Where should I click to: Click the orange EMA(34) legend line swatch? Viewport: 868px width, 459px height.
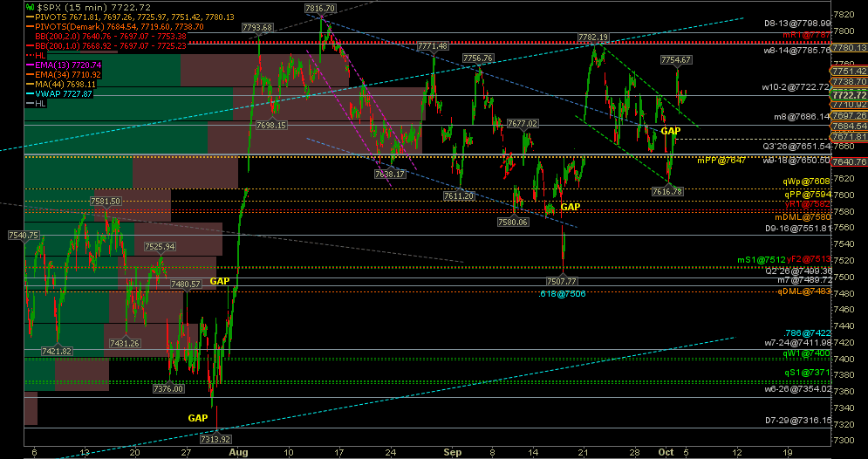coord(30,74)
